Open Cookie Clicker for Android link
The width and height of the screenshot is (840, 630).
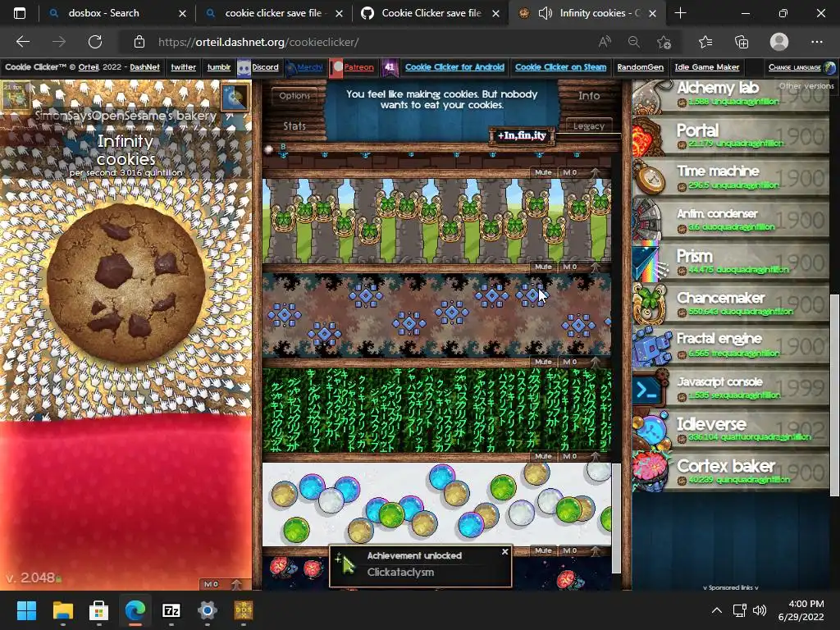coord(454,67)
